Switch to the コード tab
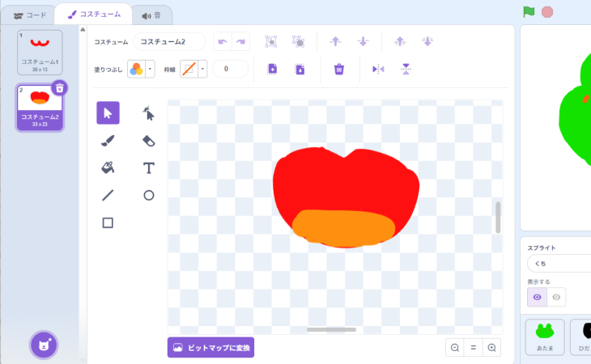Screen dimensions: 591x364 pyautogui.click(x=30, y=15)
